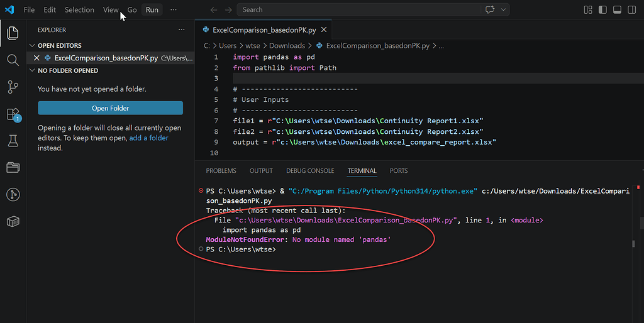Open the Git graph circular icon view
Screen dimensions: 644x323
[13, 195]
